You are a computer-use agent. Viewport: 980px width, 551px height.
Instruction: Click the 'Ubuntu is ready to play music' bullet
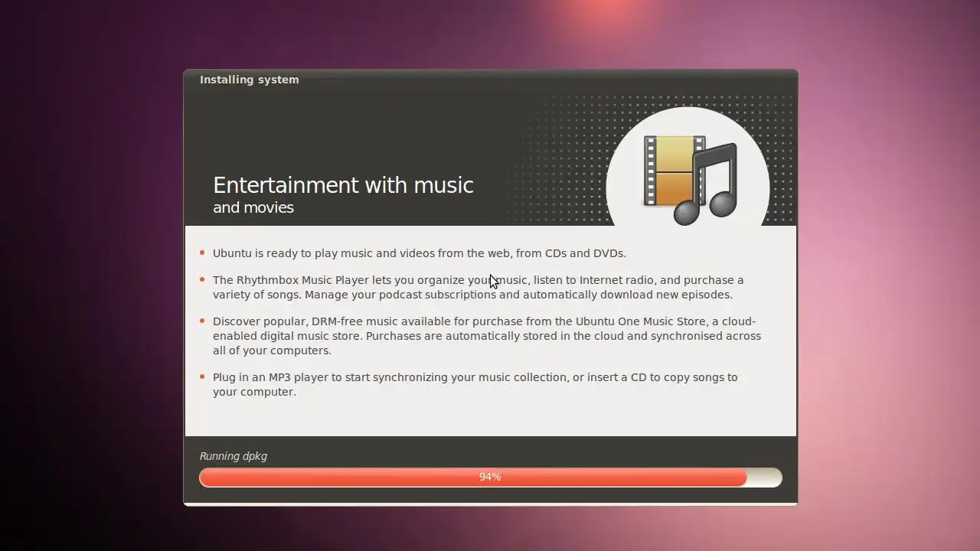pos(420,253)
